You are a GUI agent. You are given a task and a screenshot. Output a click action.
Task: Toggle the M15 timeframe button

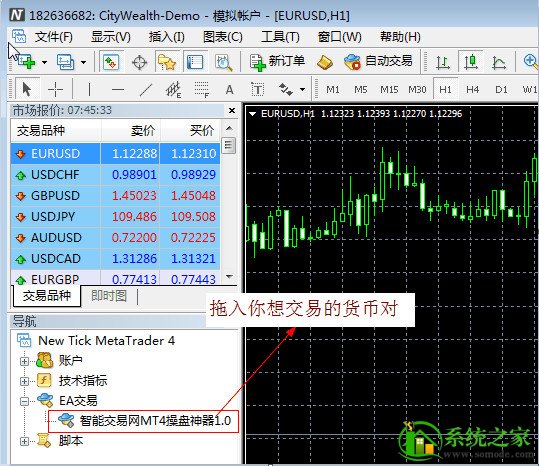point(389,90)
